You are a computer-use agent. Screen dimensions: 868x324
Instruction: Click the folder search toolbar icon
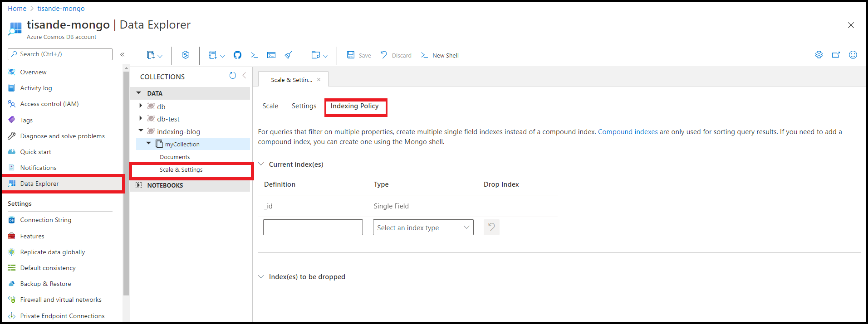pos(316,55)
